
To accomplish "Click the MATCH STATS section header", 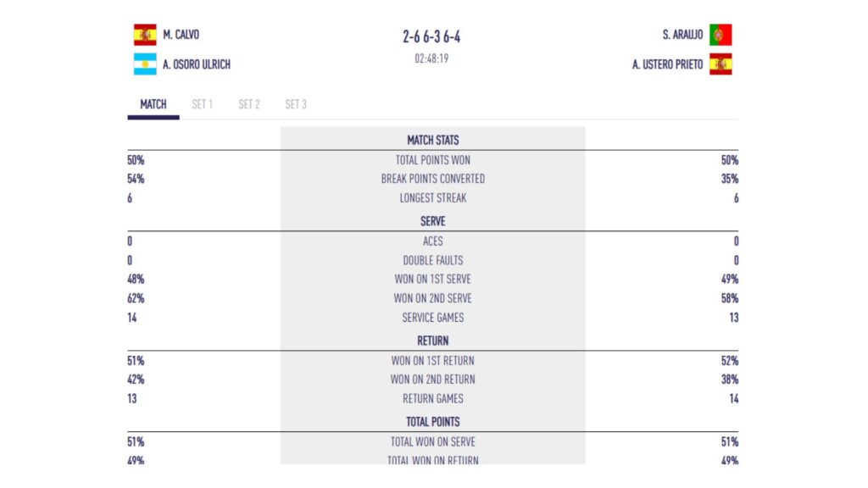I will tap(433, 141).
